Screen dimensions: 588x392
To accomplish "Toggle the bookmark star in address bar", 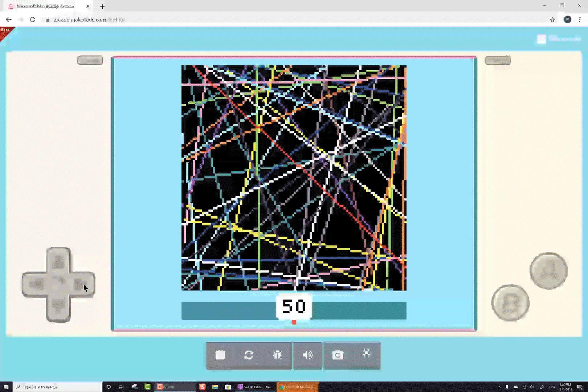I will point(552,20).
